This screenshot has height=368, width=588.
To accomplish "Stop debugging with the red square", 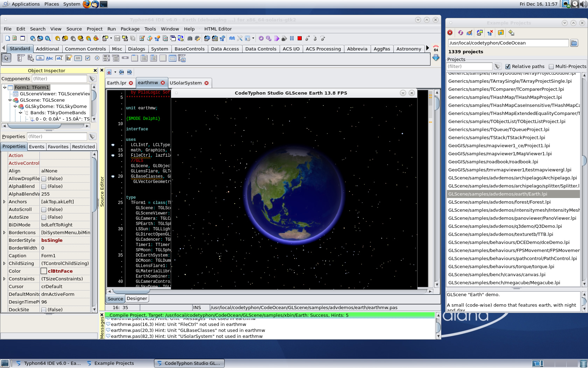I will pyautogui.click(x=300, y=39).
